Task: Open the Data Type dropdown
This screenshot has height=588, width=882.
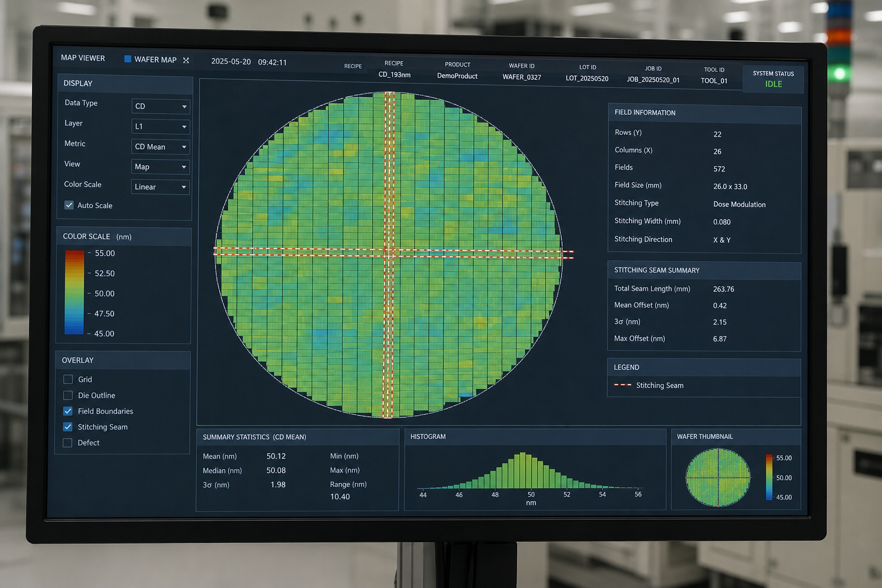Action: click(x=161, y=106)
